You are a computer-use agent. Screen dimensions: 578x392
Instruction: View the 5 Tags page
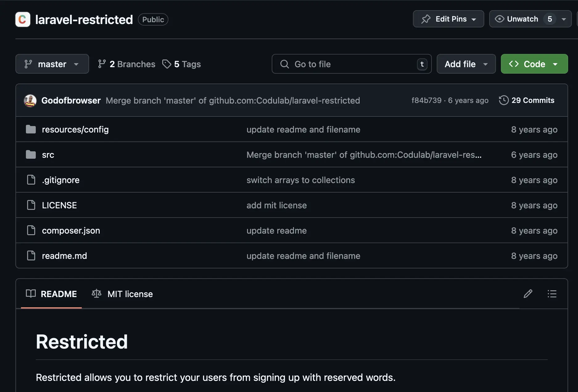(x=182, y=64)
